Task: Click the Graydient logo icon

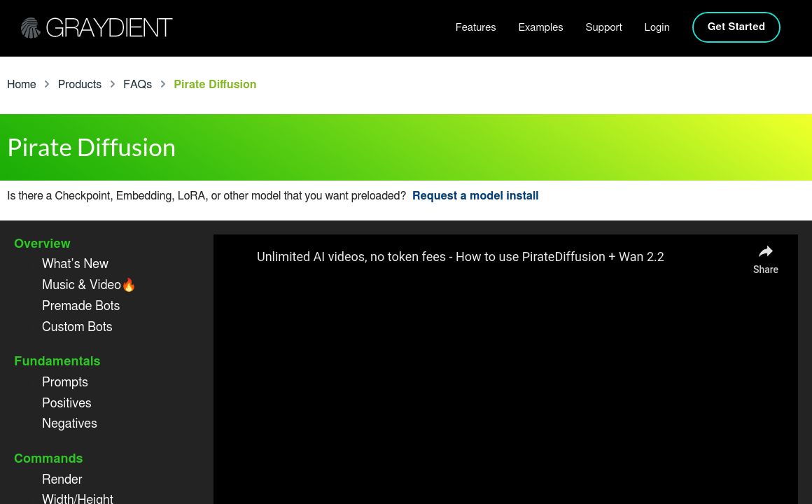Action: click(x=31, y=28)
